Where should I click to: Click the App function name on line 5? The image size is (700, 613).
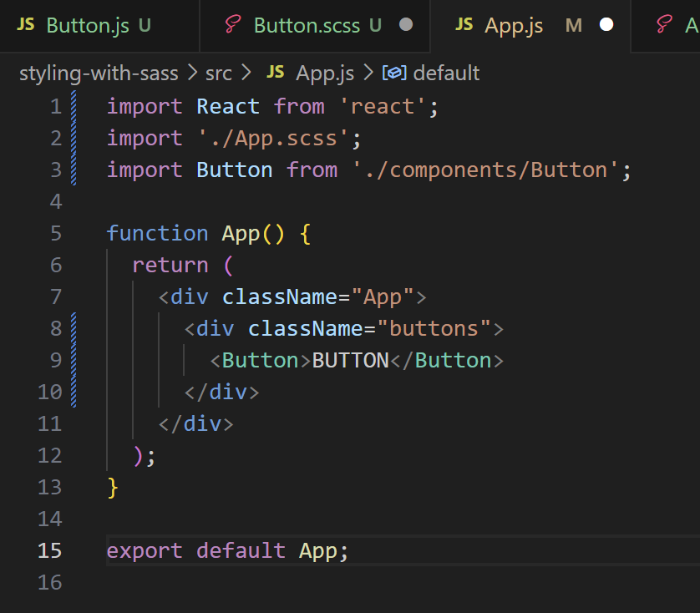tap(241, 235)
